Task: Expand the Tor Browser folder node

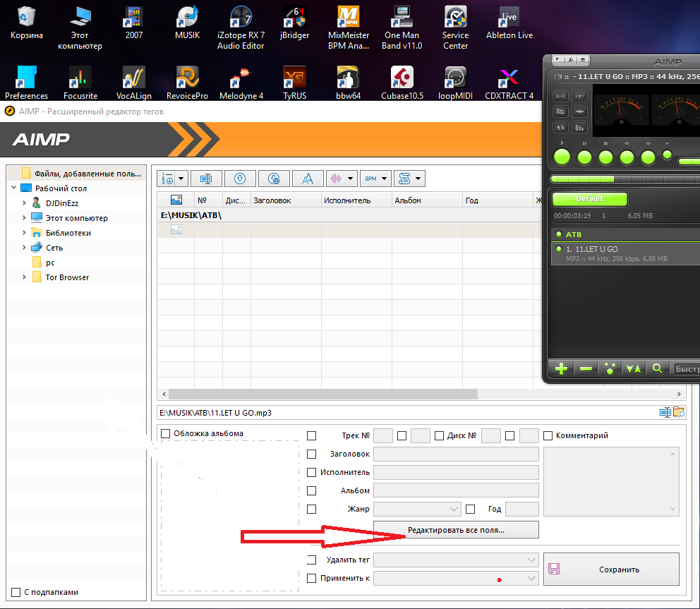Action: point(24,277)
